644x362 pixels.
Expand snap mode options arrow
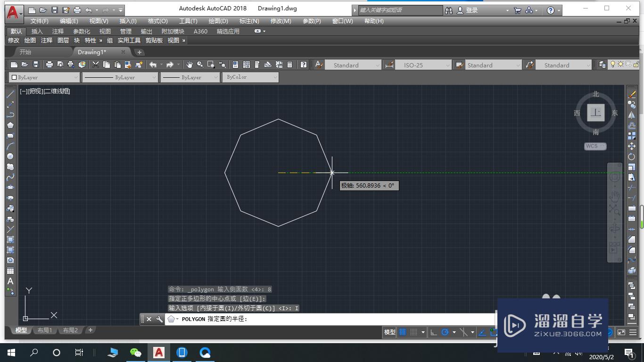point(423,332)
